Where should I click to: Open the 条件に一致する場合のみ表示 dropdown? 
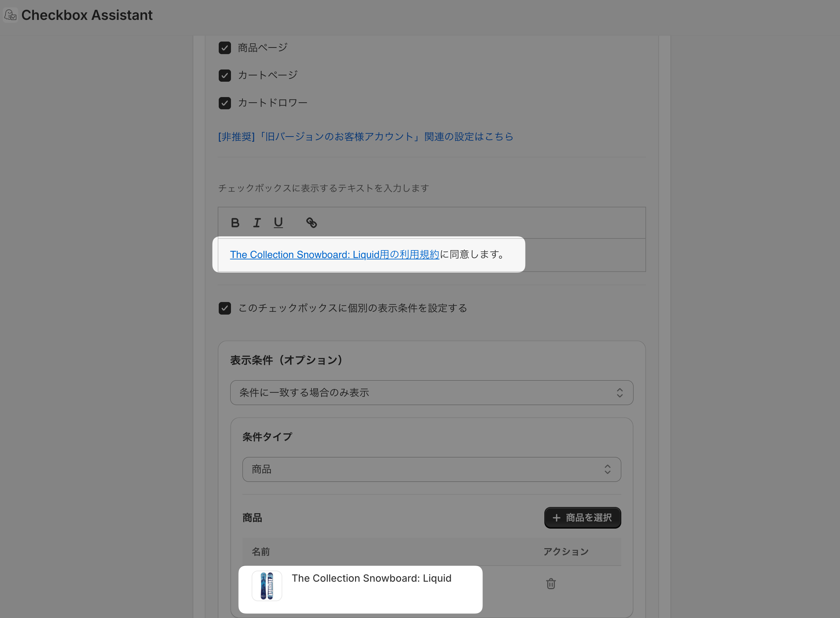point(432,393)
